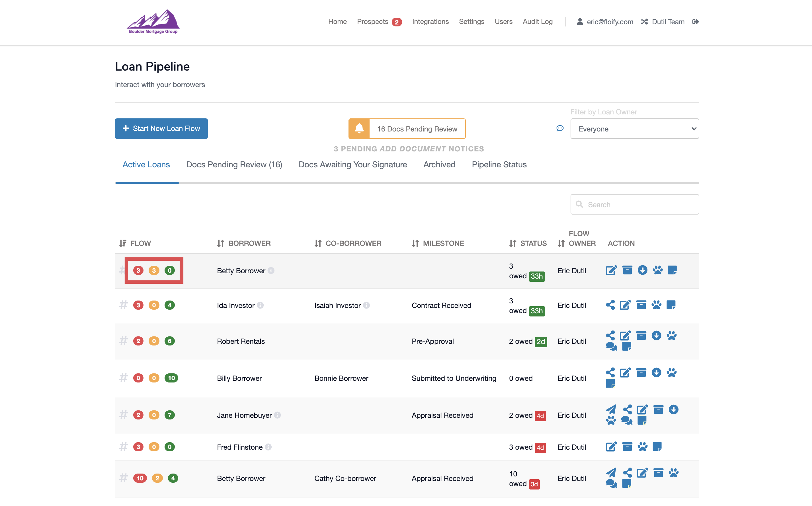
Task: Open the sticky note for Billy Borrower
Action: [610, 384]
